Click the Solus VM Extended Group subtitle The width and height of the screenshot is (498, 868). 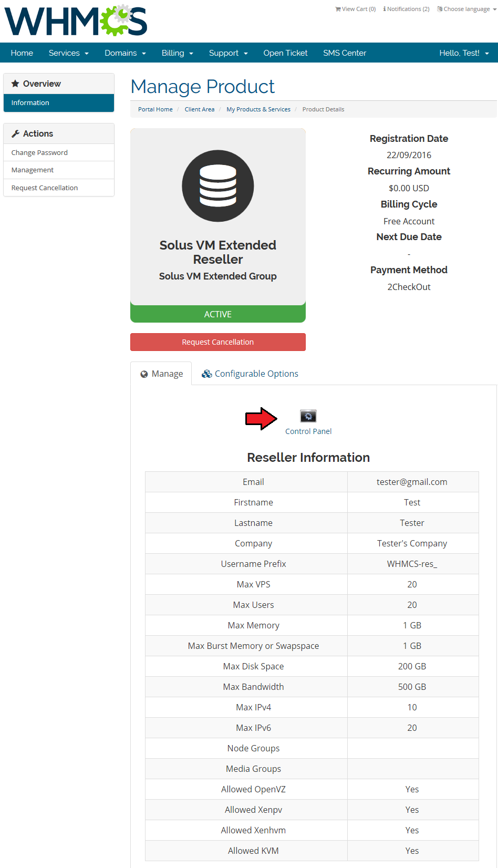[218, 276]
